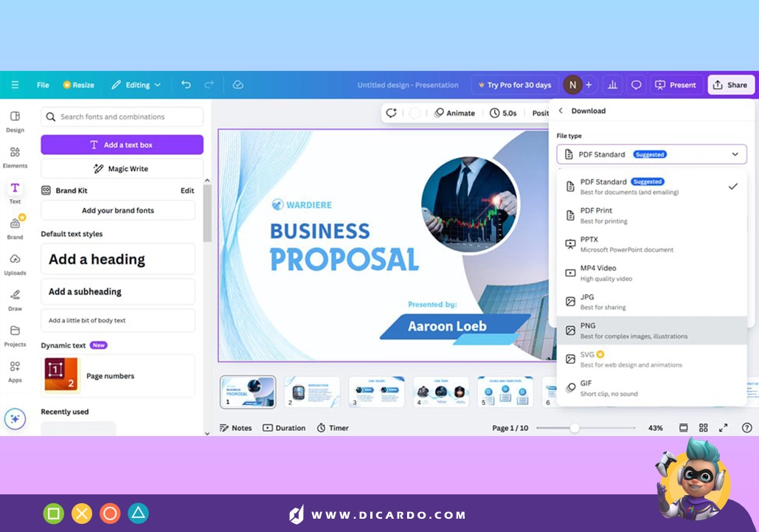
Task: Insert 'Add a heading' text style
Action: tap(118, 259)
